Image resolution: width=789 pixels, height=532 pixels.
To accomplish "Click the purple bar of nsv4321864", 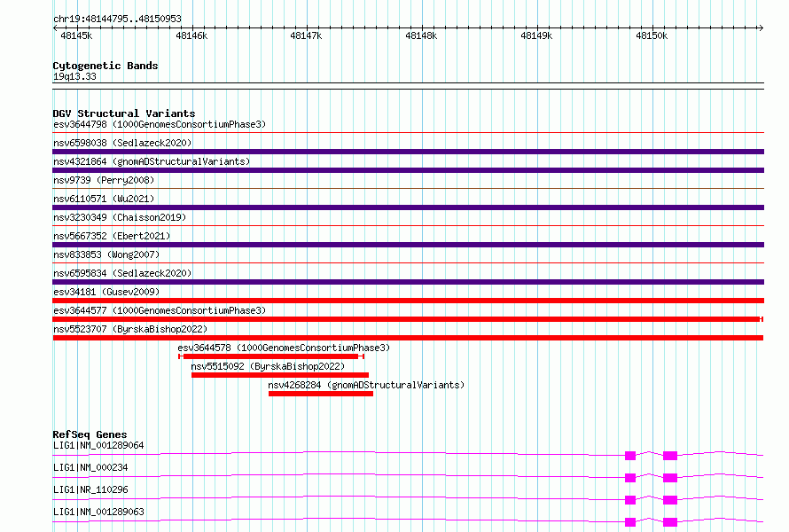I will [x=408, y=170].
